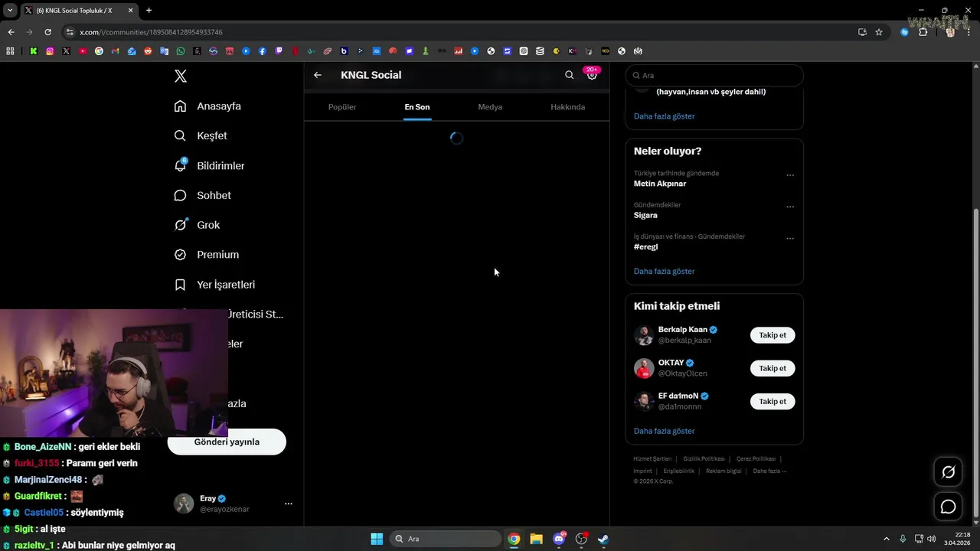Open options for Metin Akpınar trend
Screen dimensions: 980x551
tap(790, 175)
